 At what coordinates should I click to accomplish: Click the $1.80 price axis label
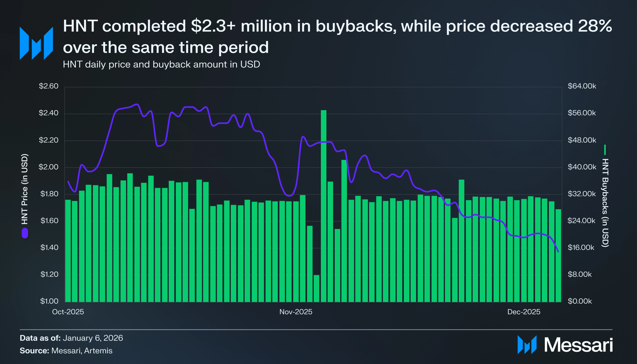tap(49, 194)
